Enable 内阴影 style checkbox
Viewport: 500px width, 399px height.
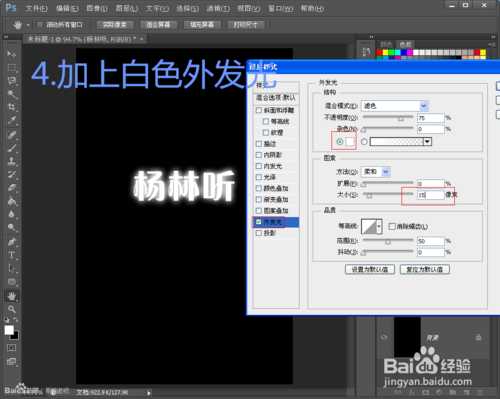point(259,155)
